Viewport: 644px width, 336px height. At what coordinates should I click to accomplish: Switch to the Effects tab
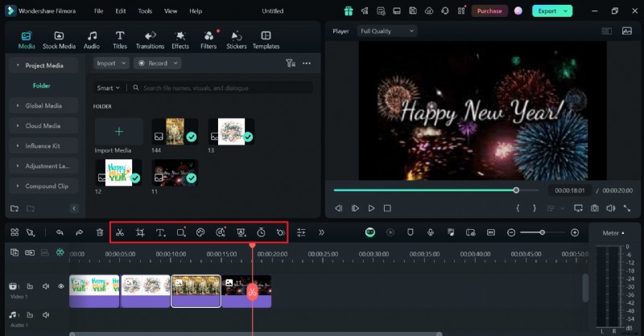[180, 40]
